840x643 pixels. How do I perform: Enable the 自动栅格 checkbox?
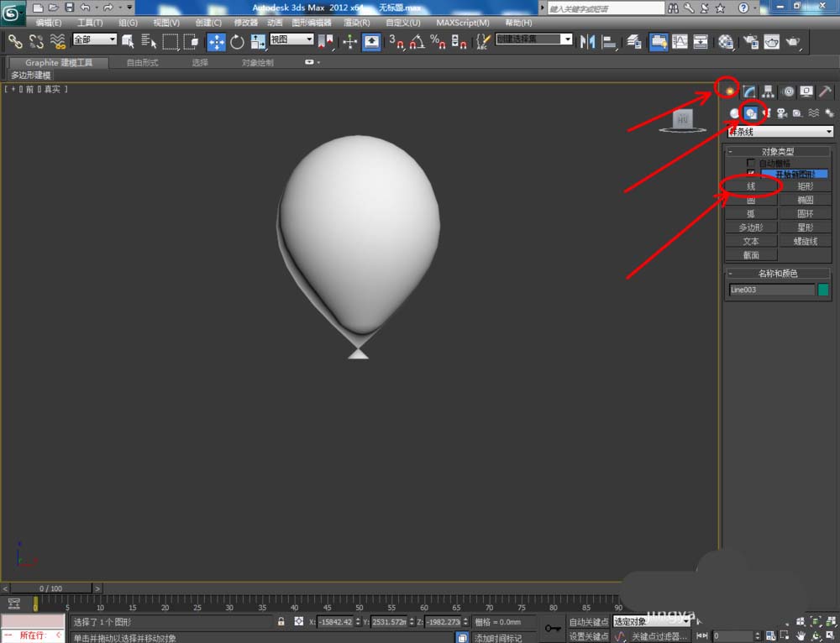tap(750, 163)
